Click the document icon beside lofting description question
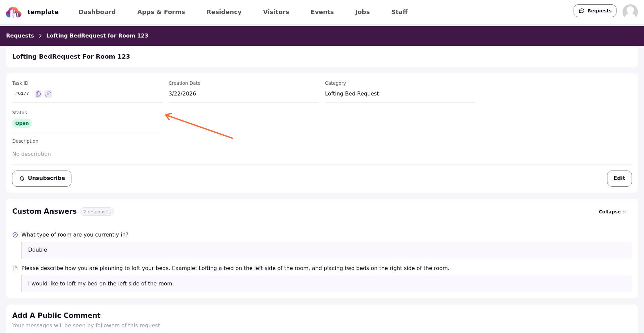 (15, 268)
